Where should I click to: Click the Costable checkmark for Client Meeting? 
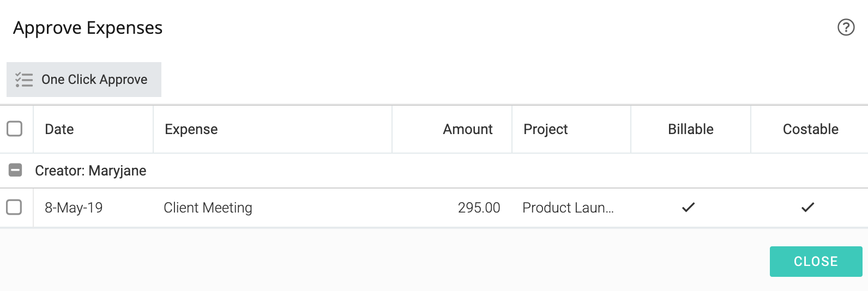click(808, 207)
